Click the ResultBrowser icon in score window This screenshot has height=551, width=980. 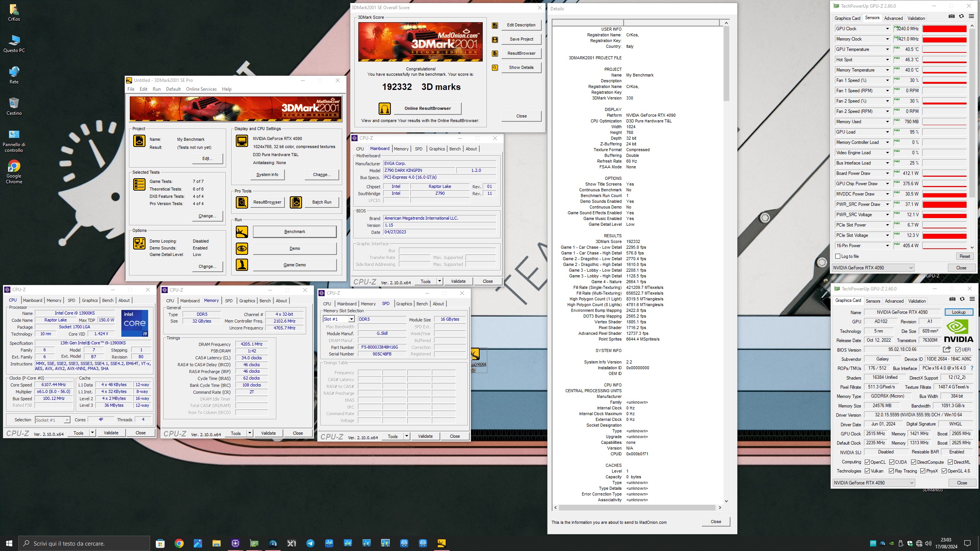(495, 54)
